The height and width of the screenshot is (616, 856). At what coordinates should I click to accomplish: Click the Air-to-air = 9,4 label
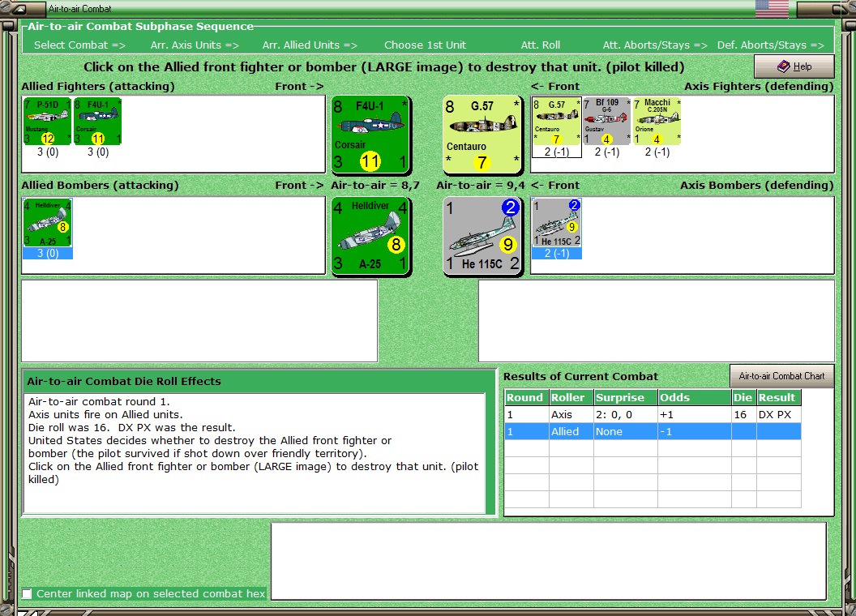481,185
